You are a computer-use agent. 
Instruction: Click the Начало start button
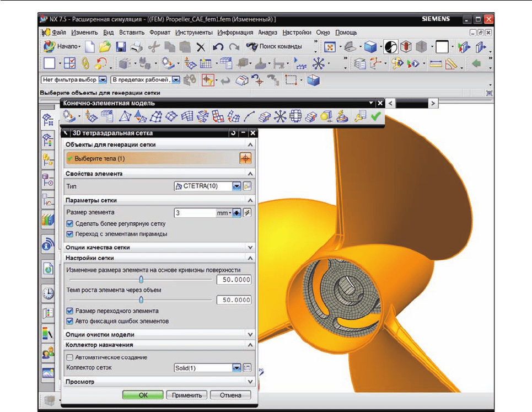[x=62, y=46]
